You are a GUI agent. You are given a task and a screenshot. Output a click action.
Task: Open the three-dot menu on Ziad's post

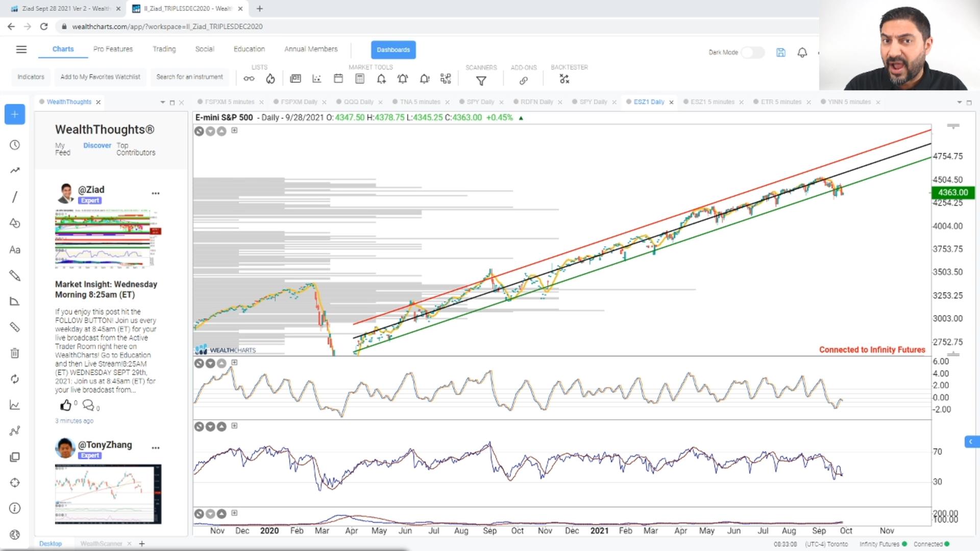156,193
